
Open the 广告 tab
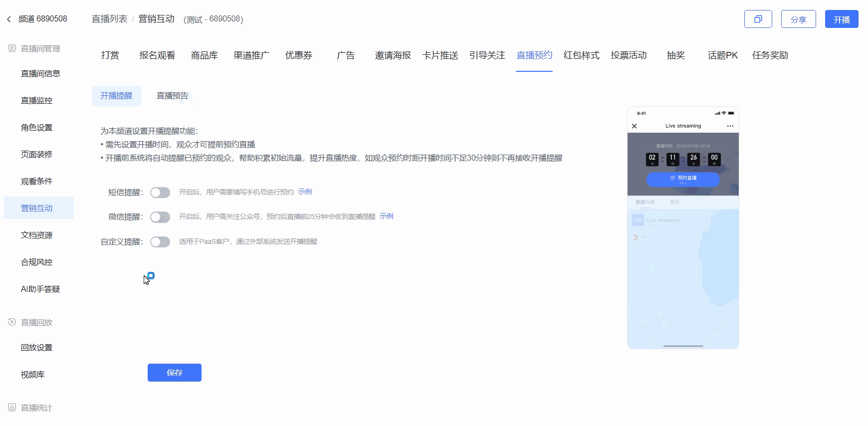click(x=346, y=55)
